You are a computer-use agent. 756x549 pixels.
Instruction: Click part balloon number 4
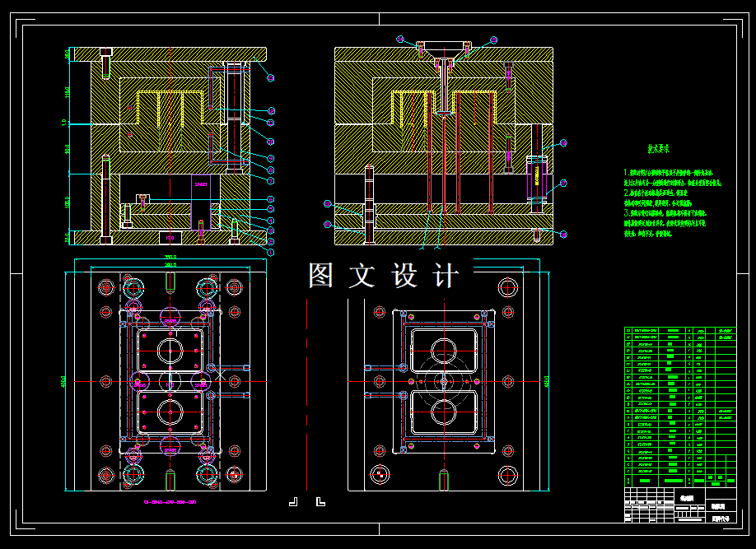(x=270, y=221)
